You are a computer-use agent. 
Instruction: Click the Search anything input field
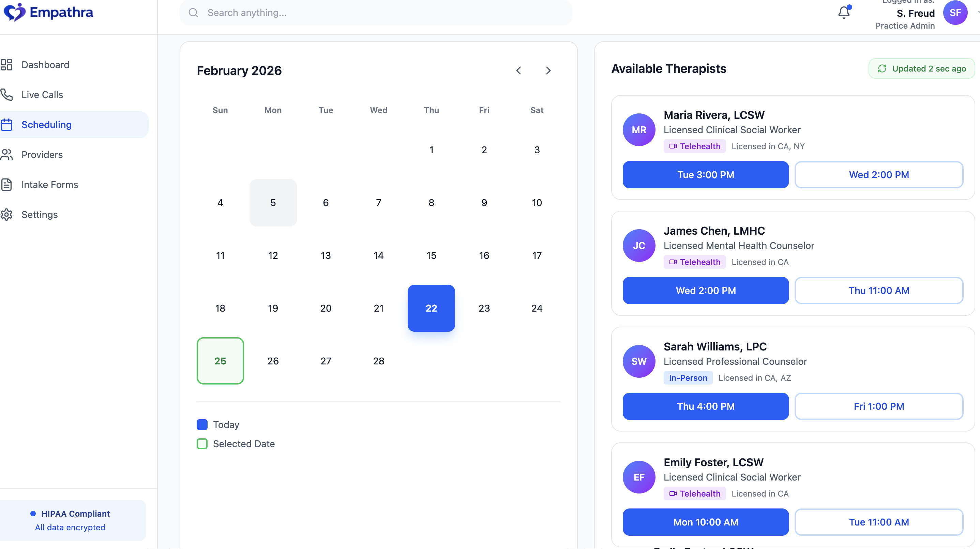click(x=377, y=13)
